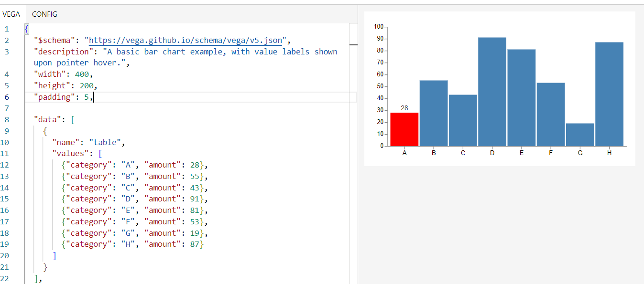Select the tallest bar, above label D

point(492,92)
